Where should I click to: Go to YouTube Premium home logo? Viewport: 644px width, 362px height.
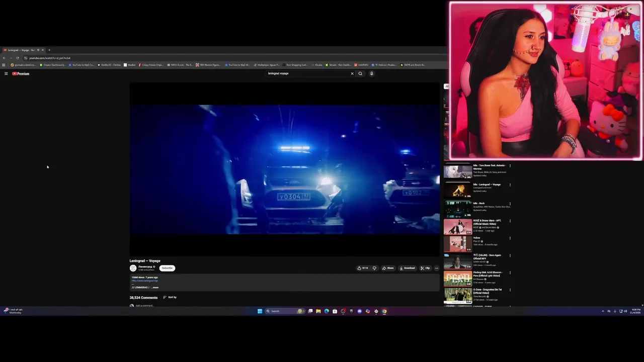(21, 73)
